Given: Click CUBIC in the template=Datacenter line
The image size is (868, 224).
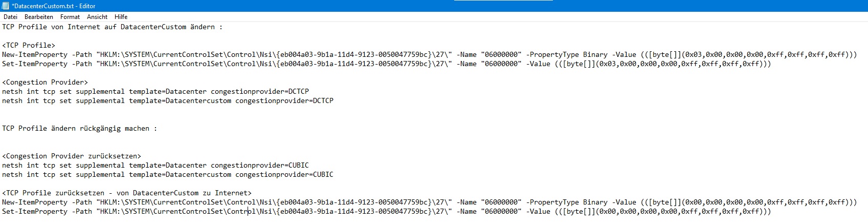Looking at the screenshot, I should 299,165.
